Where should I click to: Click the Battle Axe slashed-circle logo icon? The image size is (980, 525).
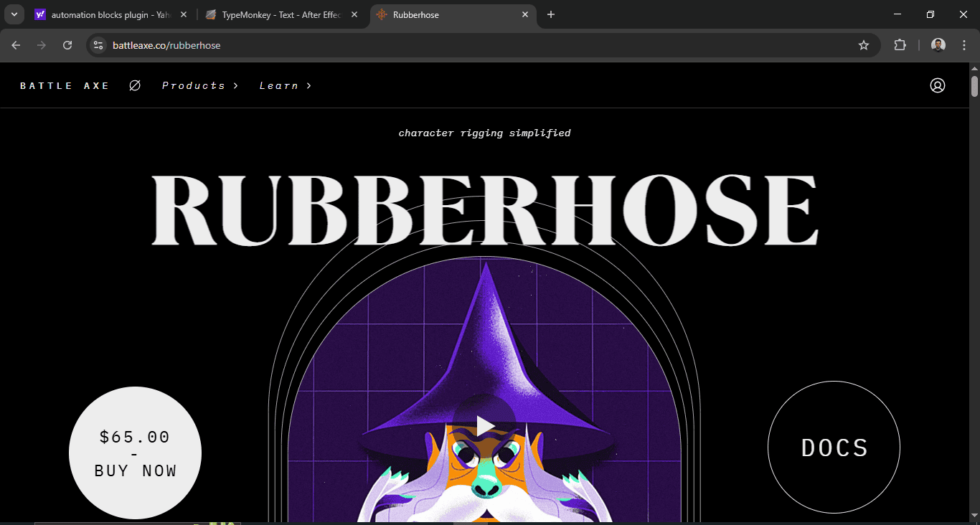135,85
